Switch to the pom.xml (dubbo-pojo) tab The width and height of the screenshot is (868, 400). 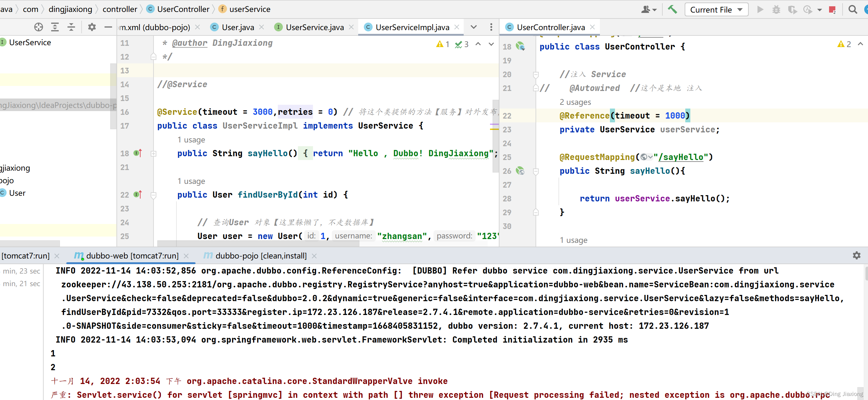(x=155, y=27)
